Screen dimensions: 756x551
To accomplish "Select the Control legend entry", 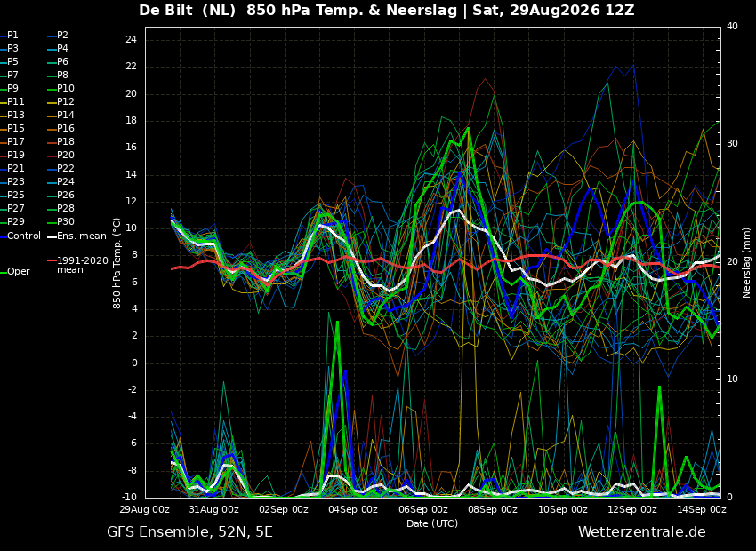I will [x=20, y=236].
